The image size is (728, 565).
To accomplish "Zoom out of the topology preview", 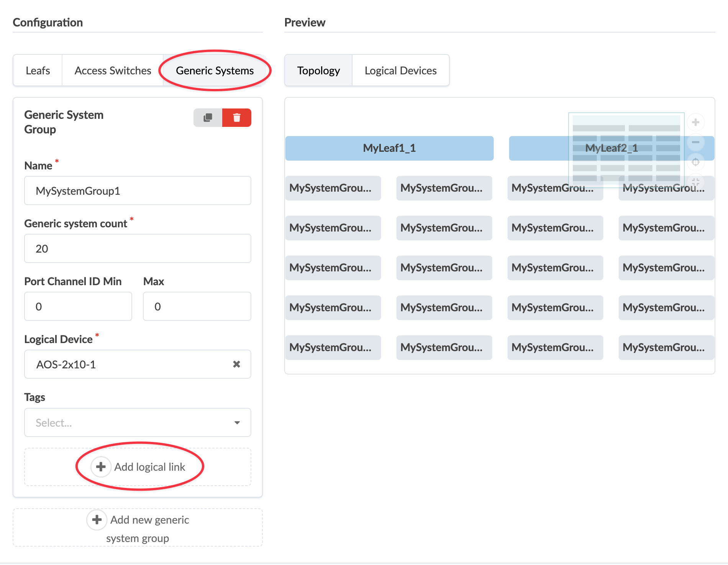I will pos(695,142).
